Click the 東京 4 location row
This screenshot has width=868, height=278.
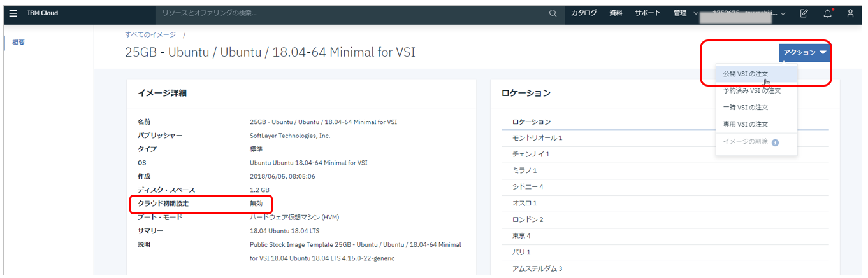[x=665, y=236]
